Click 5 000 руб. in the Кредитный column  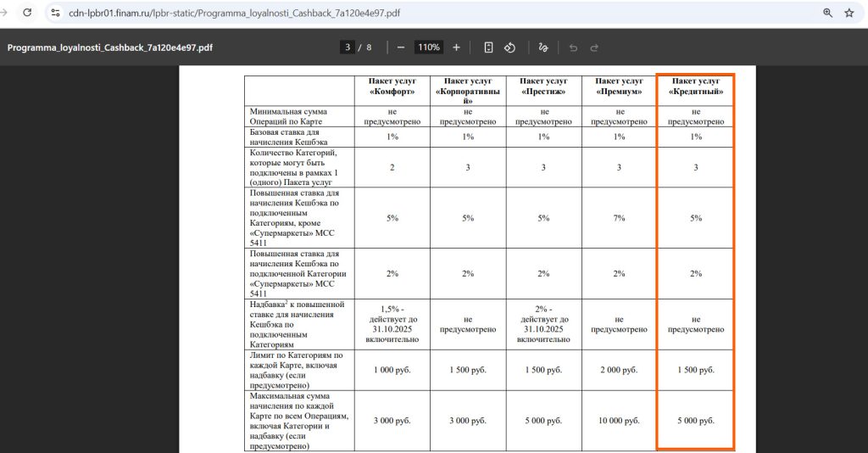pos(696,421)
